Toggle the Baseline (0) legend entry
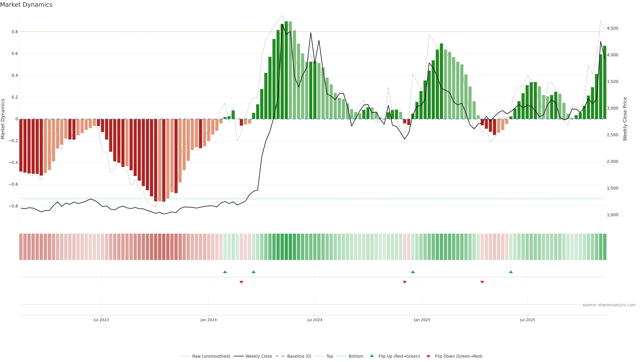The image size is (644, 362). click(x=299, y=356)
